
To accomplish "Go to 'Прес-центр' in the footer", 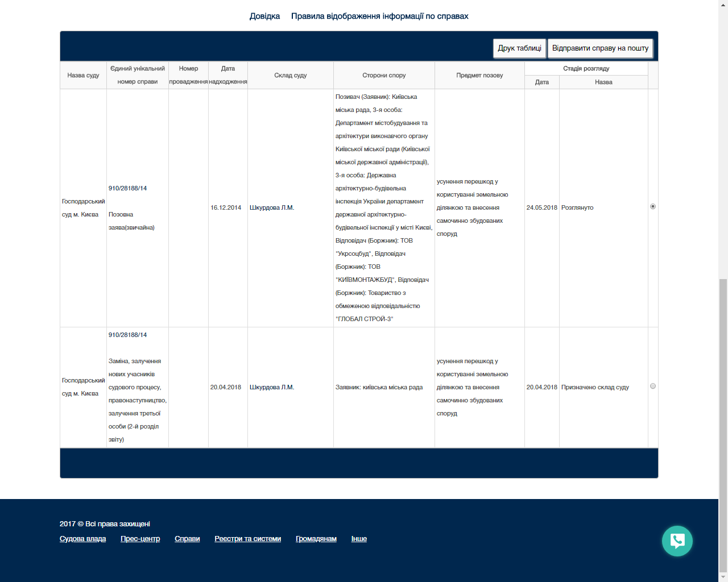I will tap(140, 539).
